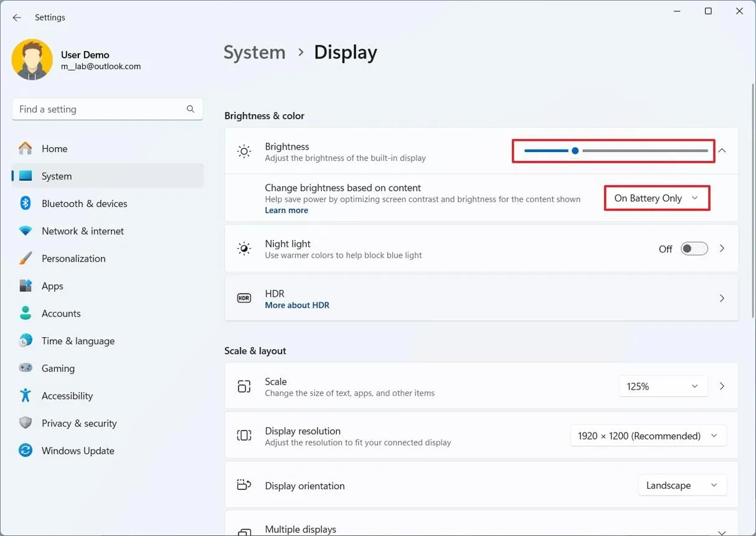The width and height of the screenshot is (756, 536).
Task: Open HDR settings chevron
Action: 722,299
